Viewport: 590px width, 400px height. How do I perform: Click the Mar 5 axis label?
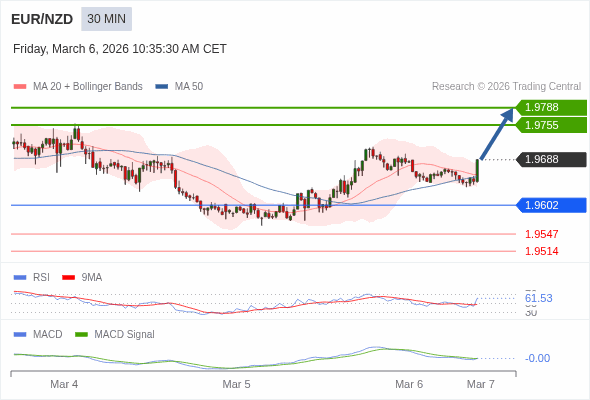pyautogui.click(x=236, y=384)
